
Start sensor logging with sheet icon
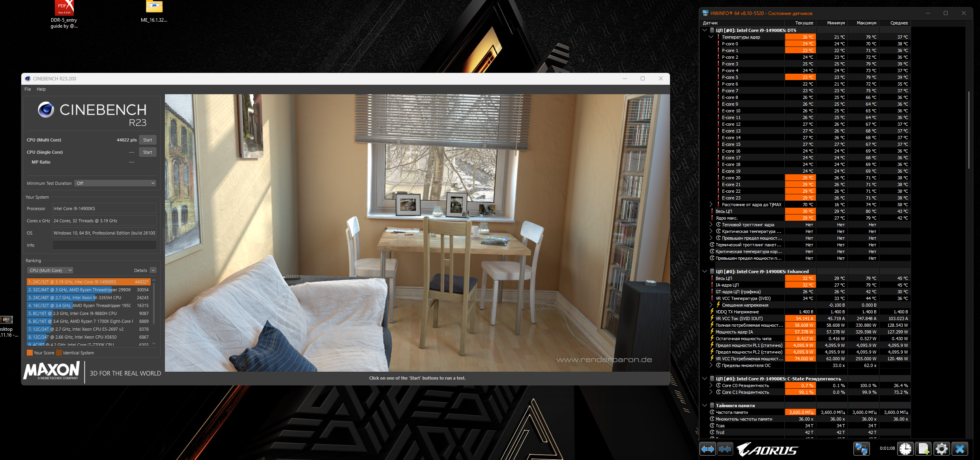point(924,449)
